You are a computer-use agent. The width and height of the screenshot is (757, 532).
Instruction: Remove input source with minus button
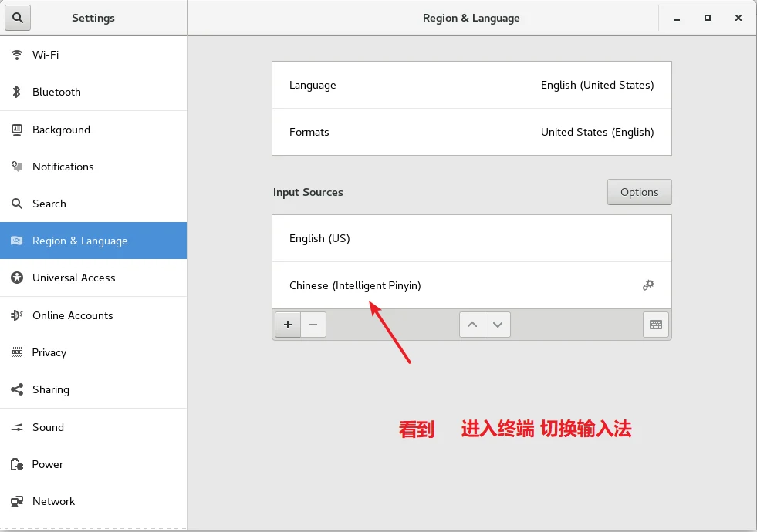313,325
